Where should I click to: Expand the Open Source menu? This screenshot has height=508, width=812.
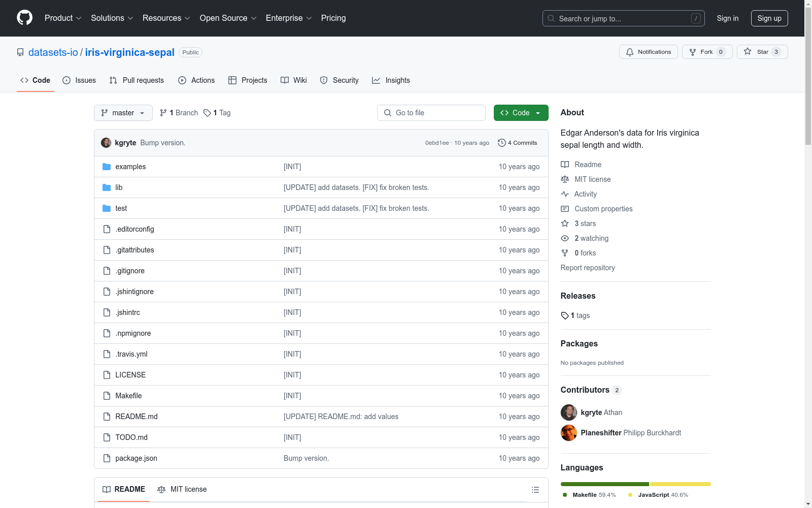(228, 18)
